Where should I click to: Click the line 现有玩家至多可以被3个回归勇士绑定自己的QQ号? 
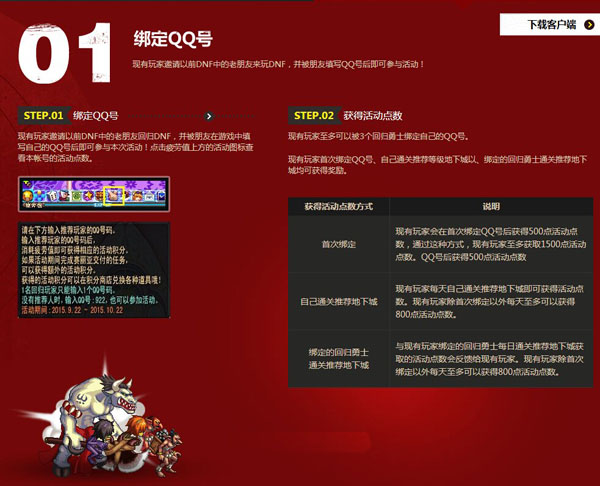pos(378,136)
